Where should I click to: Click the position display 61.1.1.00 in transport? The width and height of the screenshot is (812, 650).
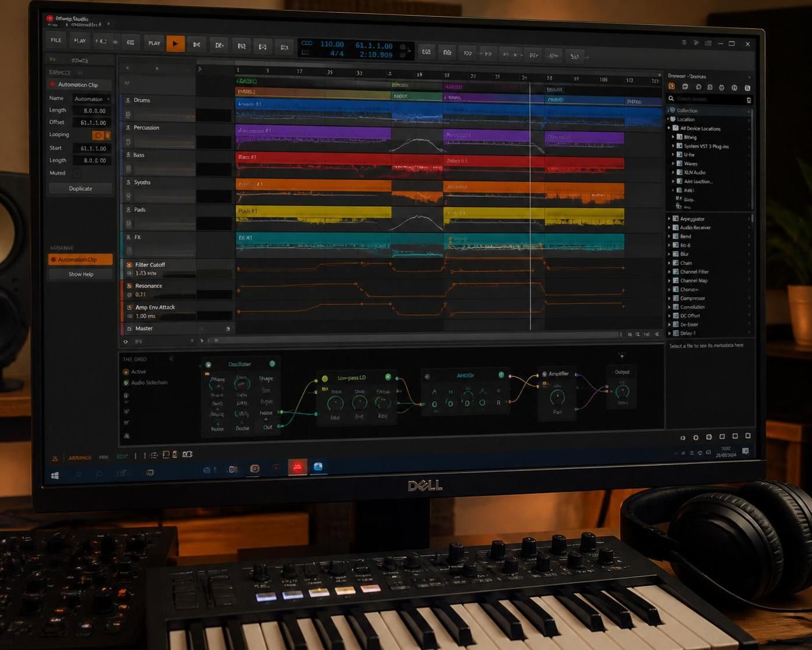point(374,45)
